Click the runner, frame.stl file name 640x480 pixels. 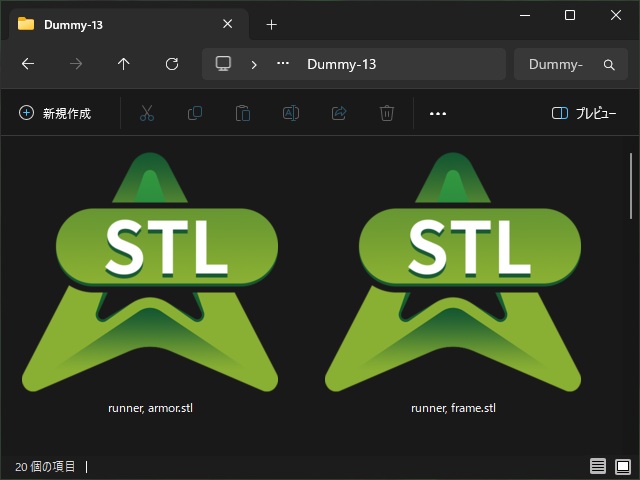pyautogui.click(x=453, y=408)
